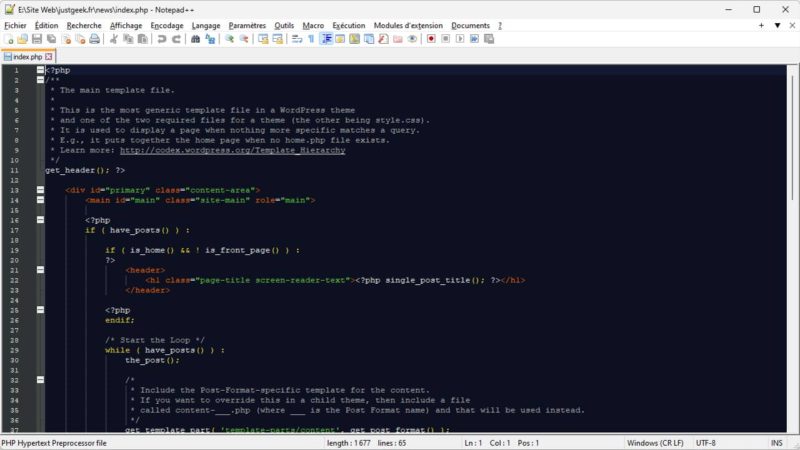Play back recorded macro icon
The height and width of the screenshot is (450, 800).
point(460,39)
